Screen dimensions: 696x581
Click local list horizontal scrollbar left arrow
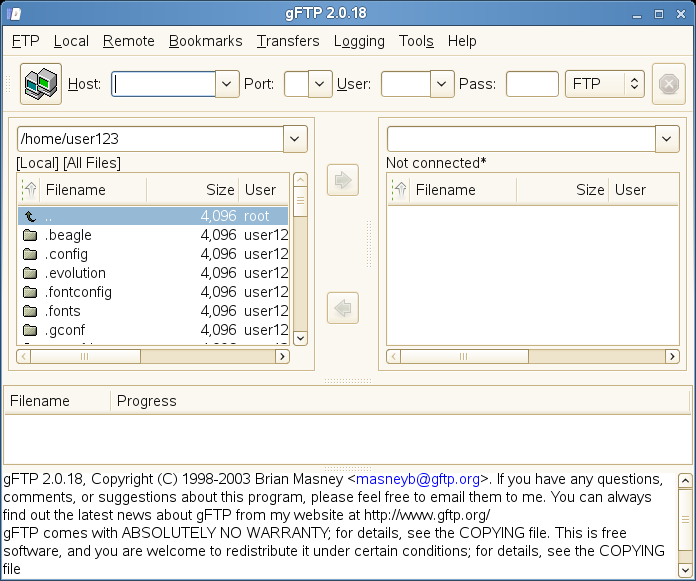click(x=24, y=356)
